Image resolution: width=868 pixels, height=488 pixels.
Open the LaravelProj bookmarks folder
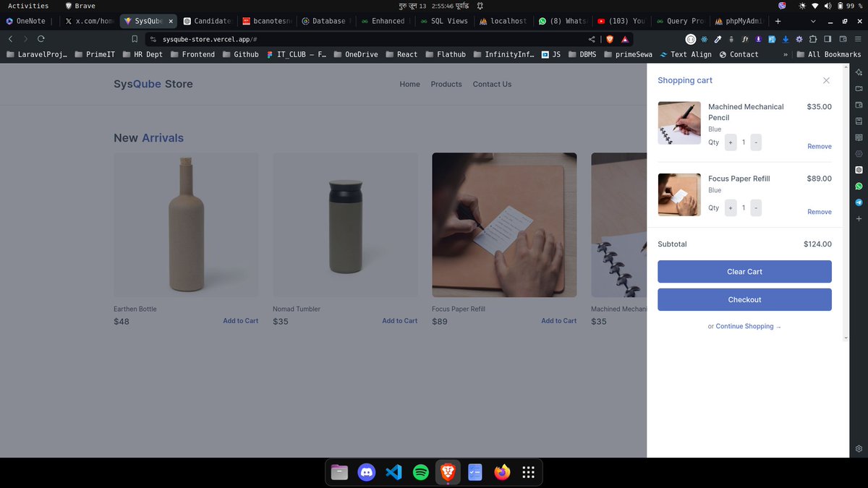click(x=36, y=54)
